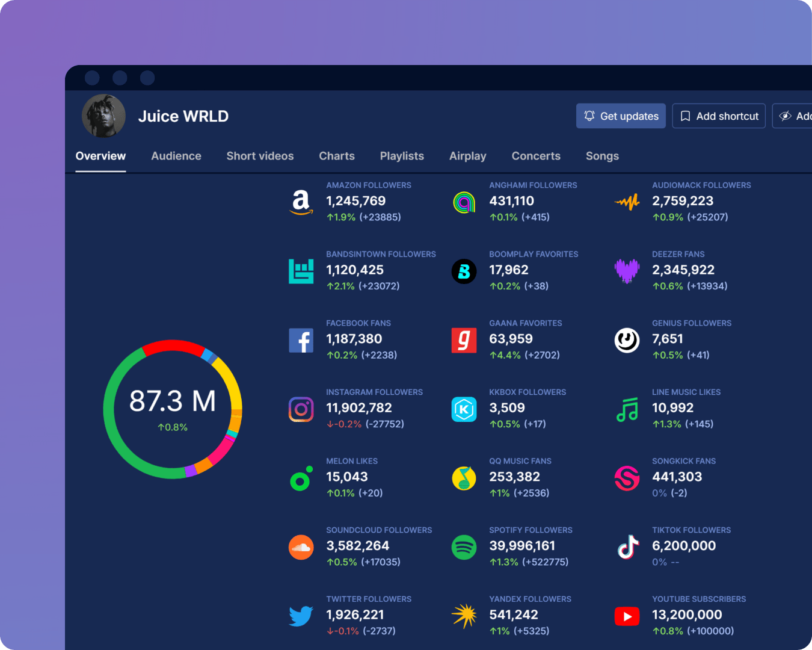Switch to the Audience tab
The image size is (812, 650).
176,156
